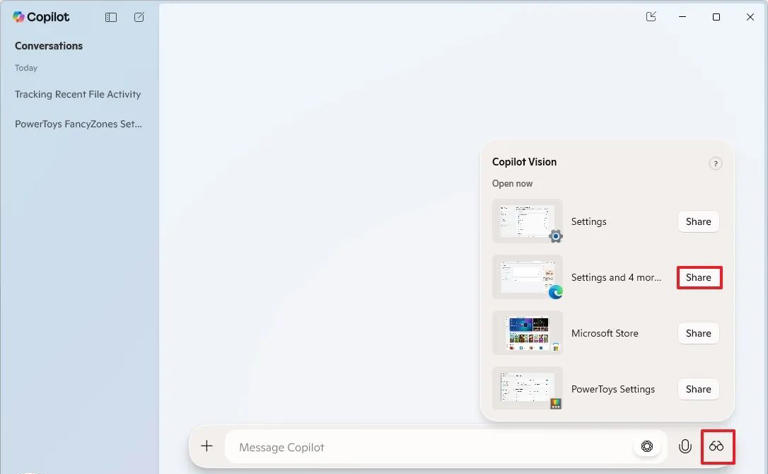Start a new chat with compose icon
Viewport: 768px width, 474px height.
click(x=139, y=17)
